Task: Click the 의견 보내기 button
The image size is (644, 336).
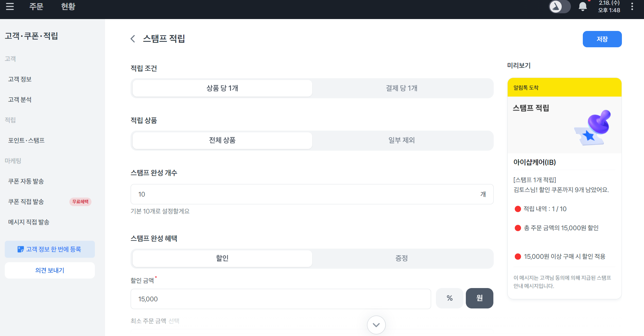Action: click(x=50, y=270)
